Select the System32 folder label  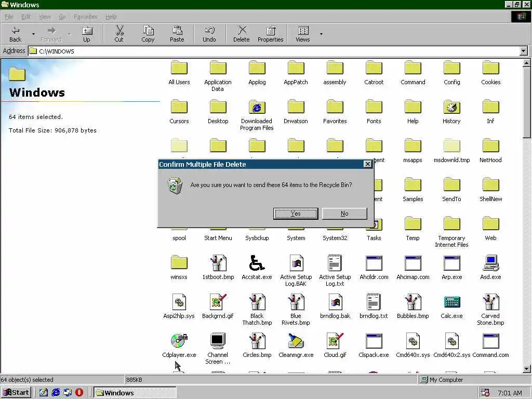tap(335, 238)
